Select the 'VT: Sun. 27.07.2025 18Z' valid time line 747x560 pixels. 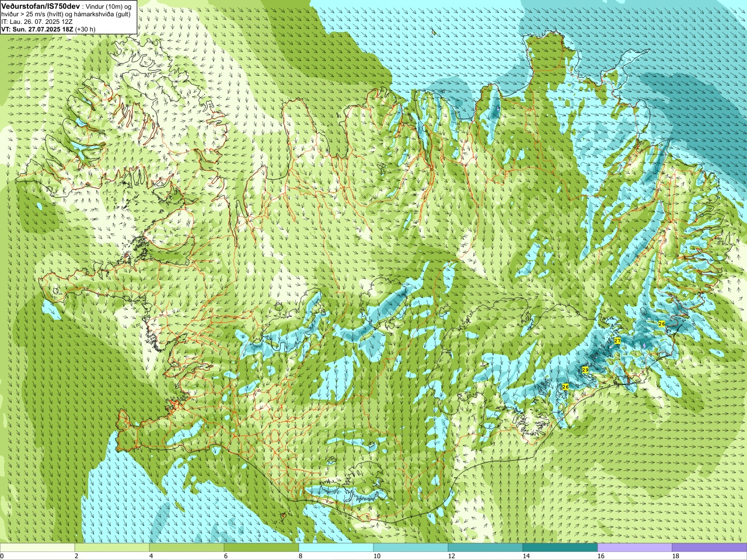(37, 29)
